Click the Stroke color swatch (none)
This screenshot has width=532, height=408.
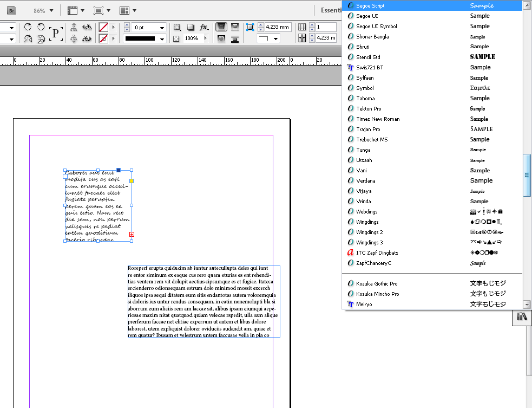(103, 38)
